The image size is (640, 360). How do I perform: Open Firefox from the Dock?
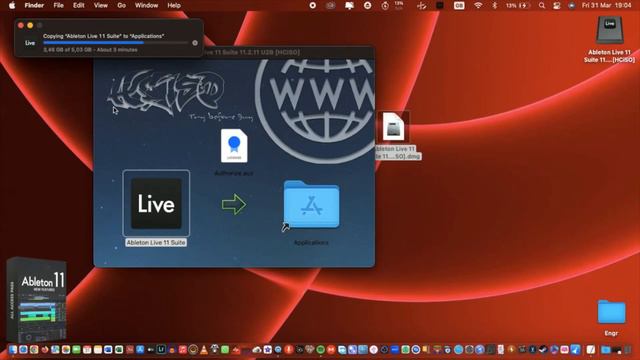[44, 349]
